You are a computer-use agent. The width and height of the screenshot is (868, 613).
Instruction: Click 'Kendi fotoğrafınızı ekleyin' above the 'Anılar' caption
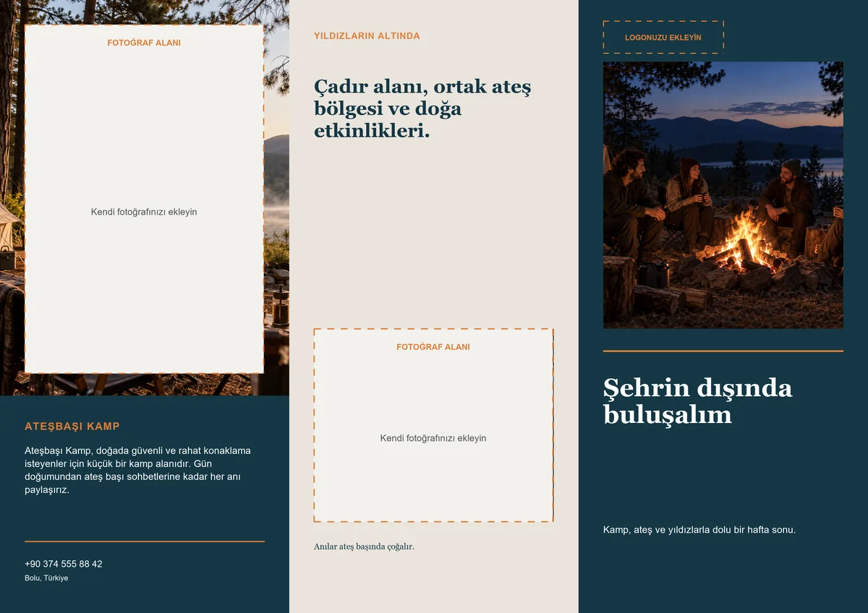click(x=433, y=438)
